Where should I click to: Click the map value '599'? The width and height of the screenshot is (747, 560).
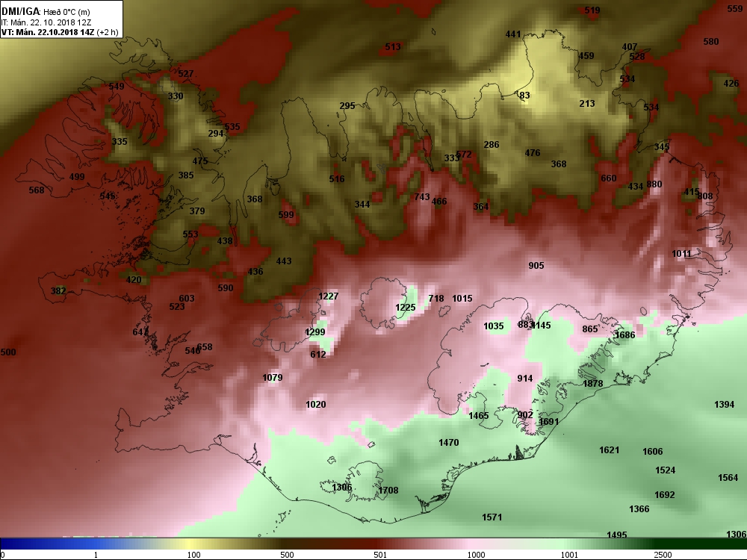point(286,215)
